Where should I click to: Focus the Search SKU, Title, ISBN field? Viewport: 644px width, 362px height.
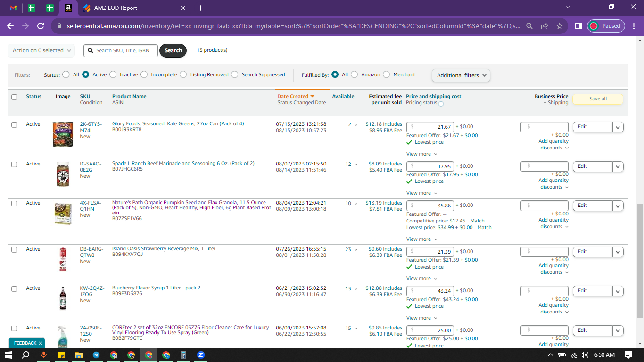pos(121,50)
